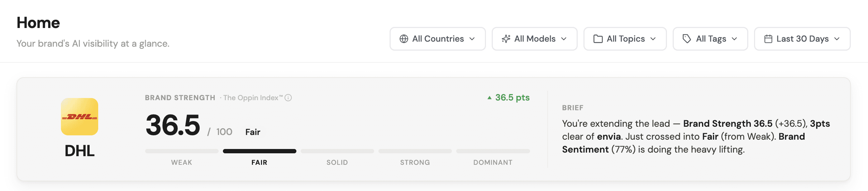This screenshot has width=868, height=191.
Task: Click the 36.5 pts change indicator
Action: 512,98
